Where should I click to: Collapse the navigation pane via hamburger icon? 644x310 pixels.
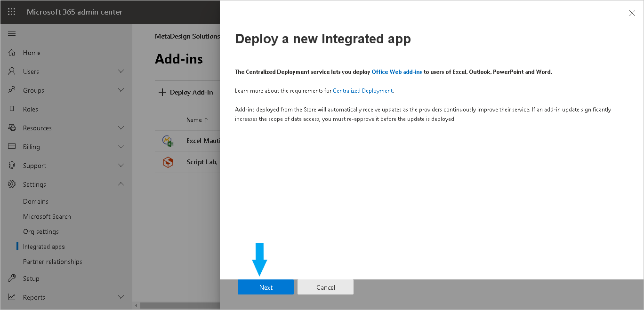tap(11, 33)
